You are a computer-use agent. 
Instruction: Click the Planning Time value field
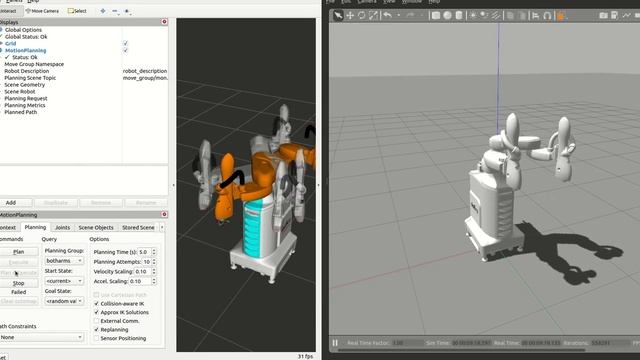tap(144, 252)
